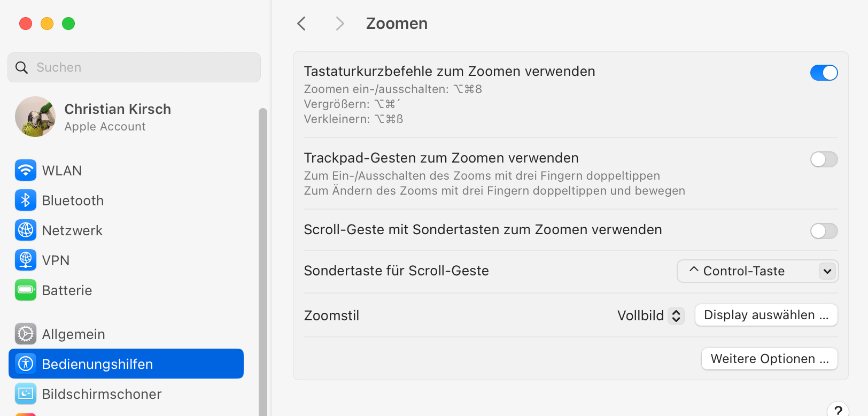Click the sidebar scrollbar

tap(262, 261)
